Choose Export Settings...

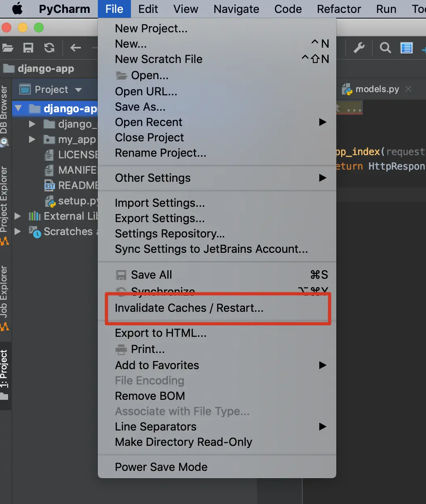(217, 218)
